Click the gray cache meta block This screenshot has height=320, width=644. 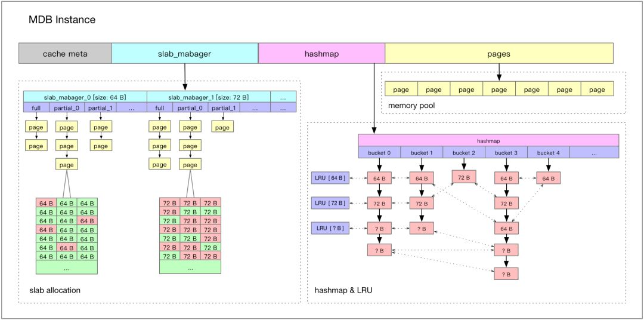click(x=65, y=54)
